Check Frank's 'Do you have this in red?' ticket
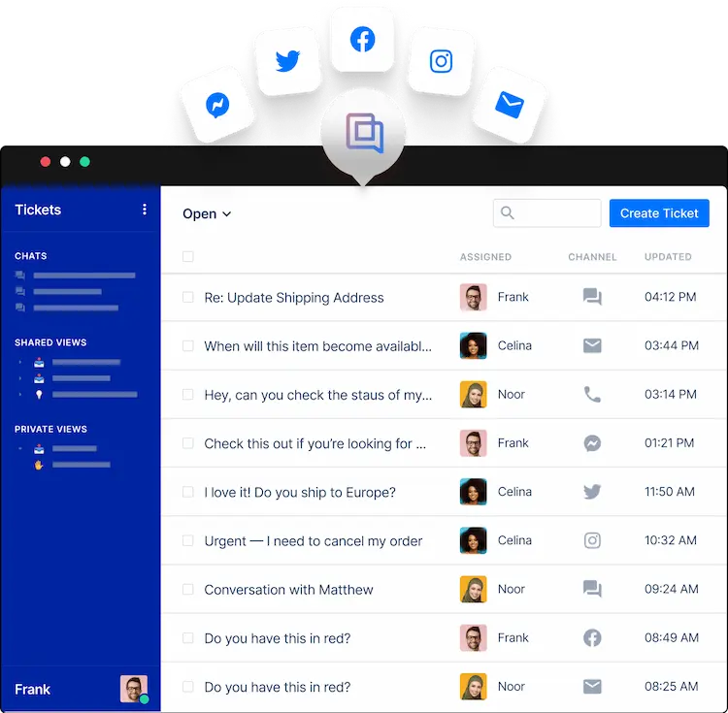Image resolution: width=728 pixels, height=713 pixels. (x=188, y=638)
